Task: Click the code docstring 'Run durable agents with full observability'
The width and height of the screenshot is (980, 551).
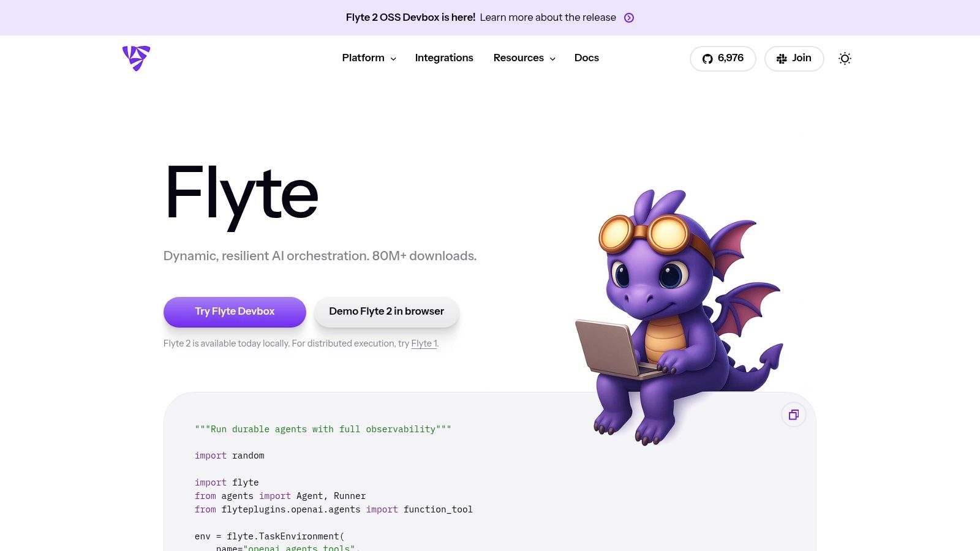Action: click(323, 429)
